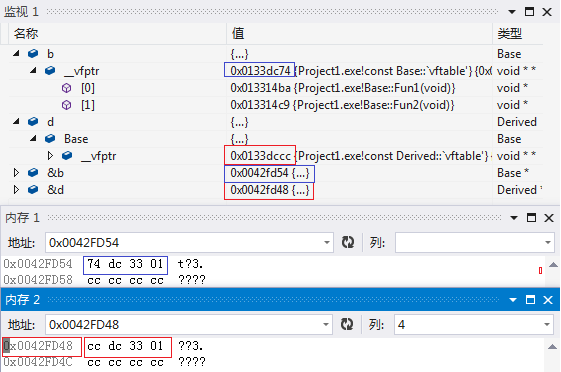
Task: Select the 0x0133dccc Derived vftable value
Action: click(x=260, y=156)
